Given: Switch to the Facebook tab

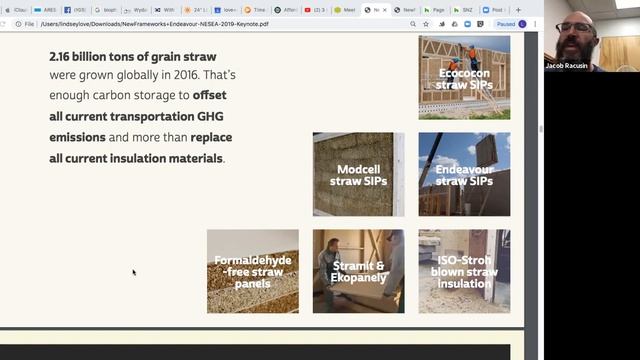Looking at the screenshot, I should click(x=75, y=10).
